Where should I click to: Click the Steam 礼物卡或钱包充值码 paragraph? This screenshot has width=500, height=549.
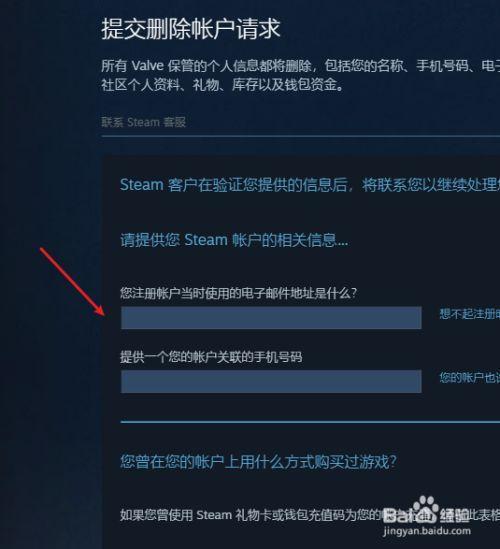point(310,515)
